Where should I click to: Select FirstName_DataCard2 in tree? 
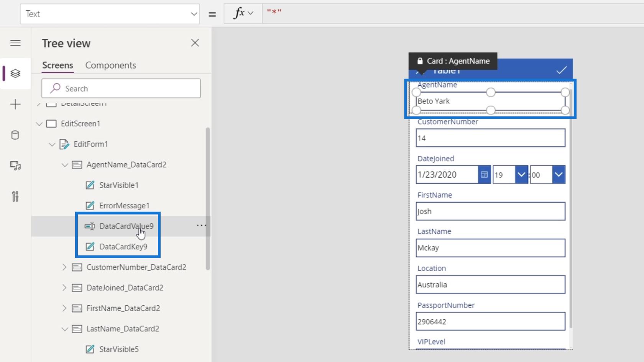tap(123, 308)
